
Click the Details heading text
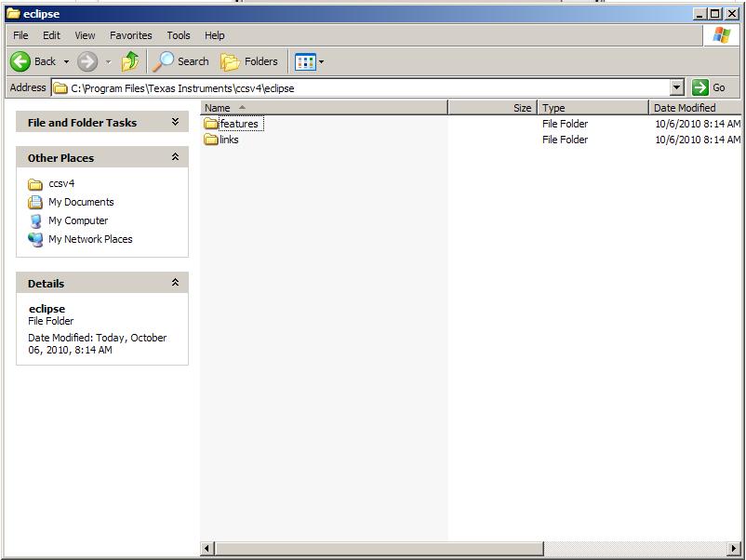46,284
